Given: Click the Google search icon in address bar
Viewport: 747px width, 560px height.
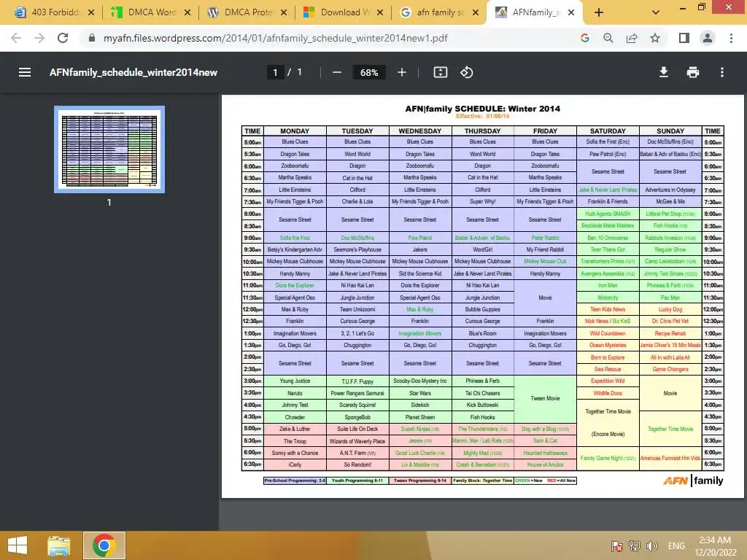Looking at the screenshot, I should [x=584, y=38].
